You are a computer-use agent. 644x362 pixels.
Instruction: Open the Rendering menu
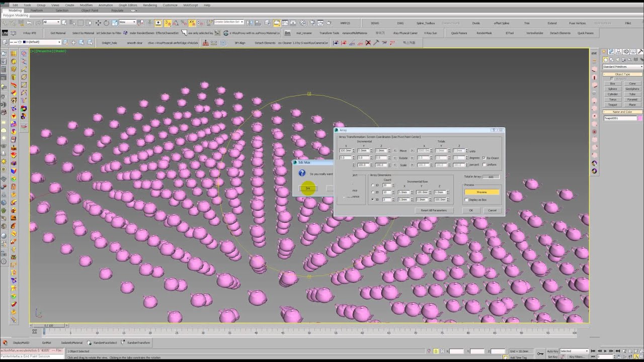(150, 5)
